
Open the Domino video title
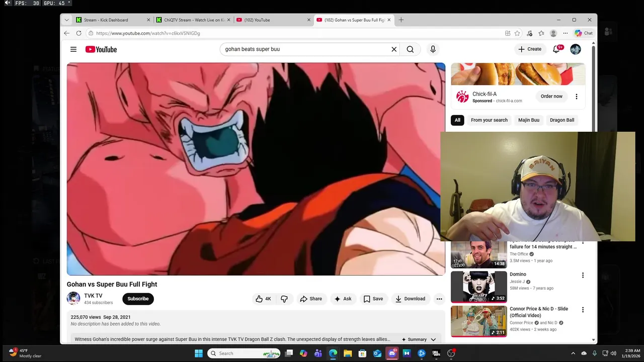point(518,275)
